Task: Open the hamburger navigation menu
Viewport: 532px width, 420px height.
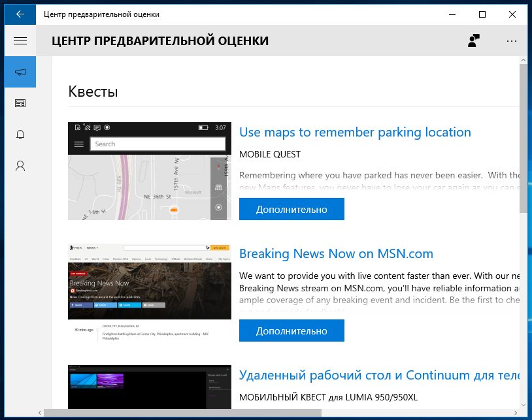Action: [20, 41]
